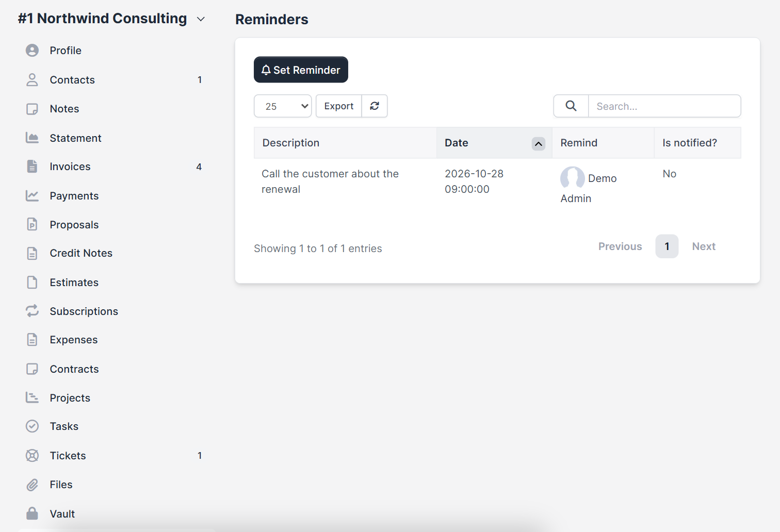Click Demo Admin's avatar image
780x532 pixels.
(x=573, y=178)
